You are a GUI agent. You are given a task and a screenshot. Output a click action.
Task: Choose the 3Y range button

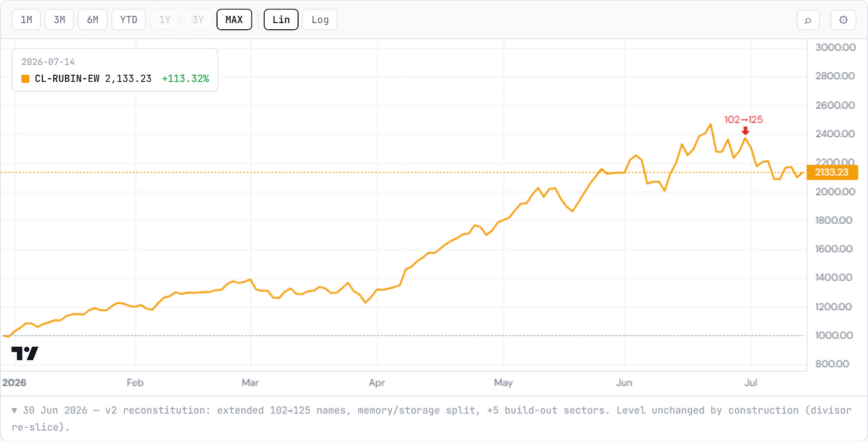pos(198,20)
